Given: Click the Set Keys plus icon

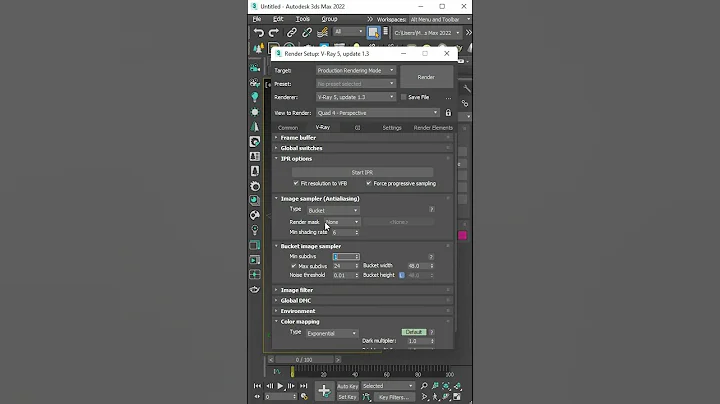Looking at the screenshot, I should coord(324,391).
